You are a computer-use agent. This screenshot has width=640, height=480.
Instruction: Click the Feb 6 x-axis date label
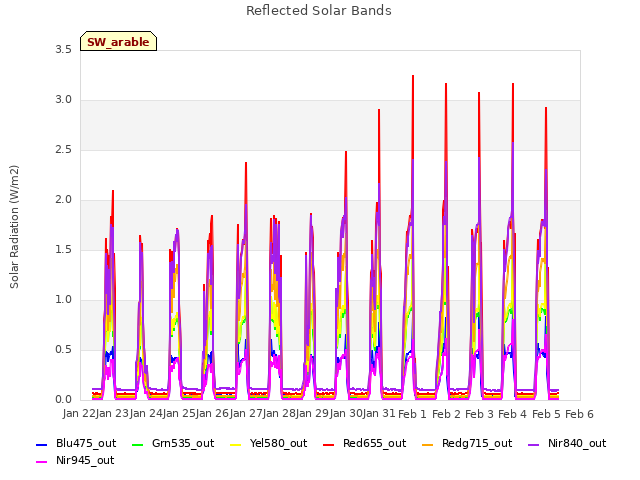(579, 414)
